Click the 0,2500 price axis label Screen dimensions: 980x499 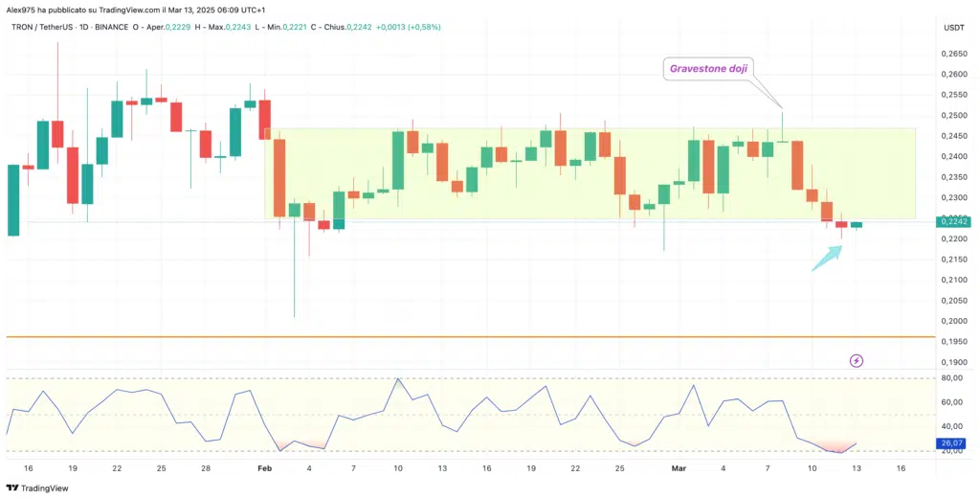coord(952,116)
